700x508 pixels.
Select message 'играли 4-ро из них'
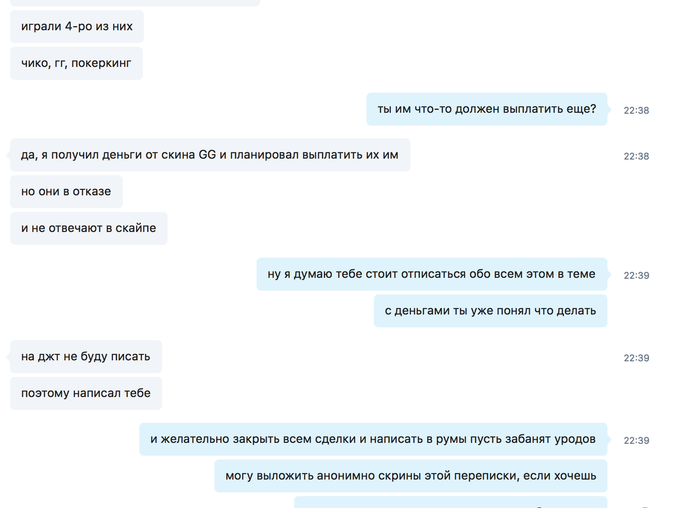77,26
